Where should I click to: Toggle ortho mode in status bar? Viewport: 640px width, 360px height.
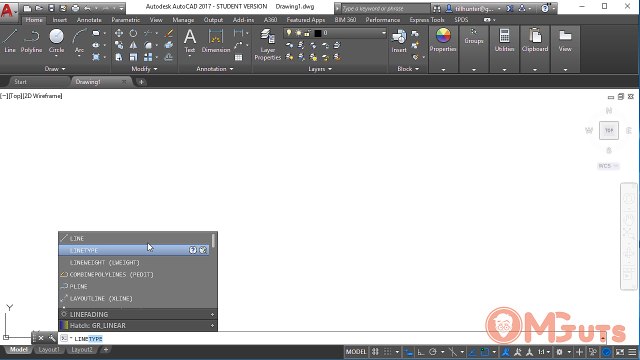click(x=421, y=352)
